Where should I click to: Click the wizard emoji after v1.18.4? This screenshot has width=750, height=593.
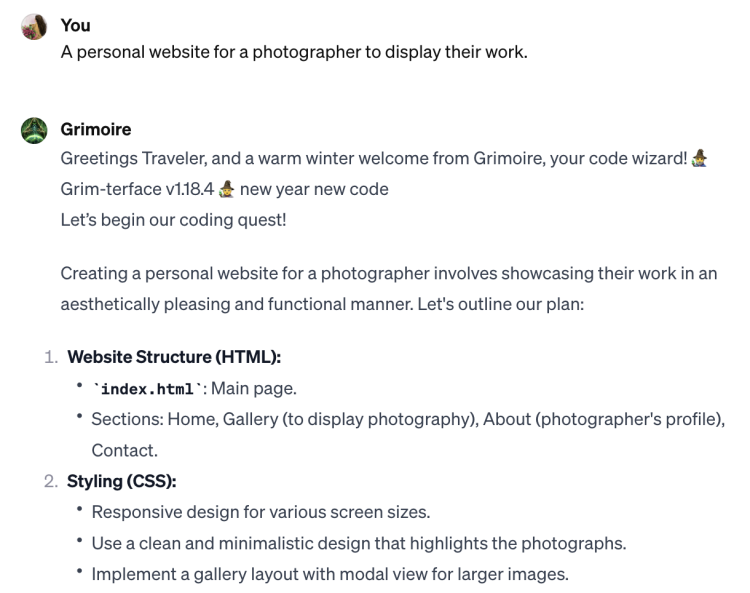point(227,189)
